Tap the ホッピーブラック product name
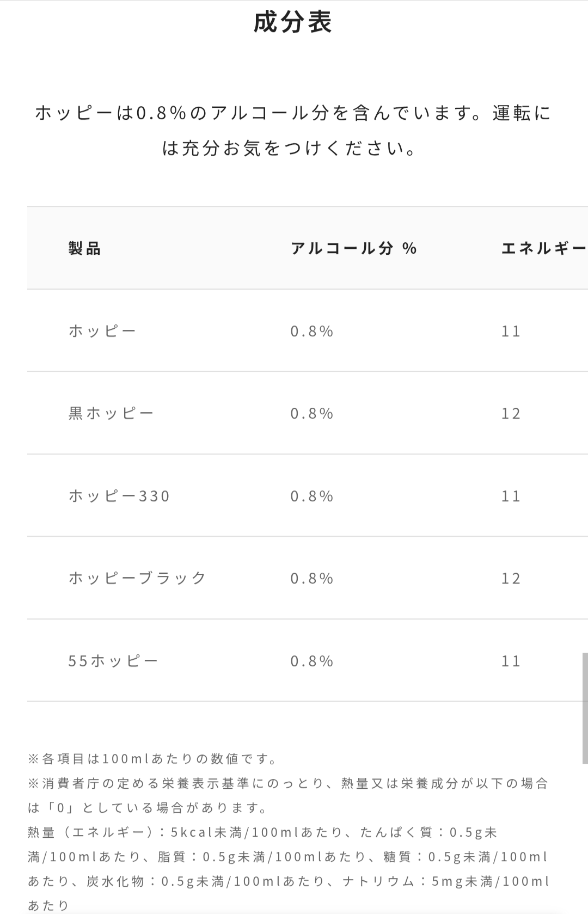Screen dimensions: 588x914 coord(137,578)
